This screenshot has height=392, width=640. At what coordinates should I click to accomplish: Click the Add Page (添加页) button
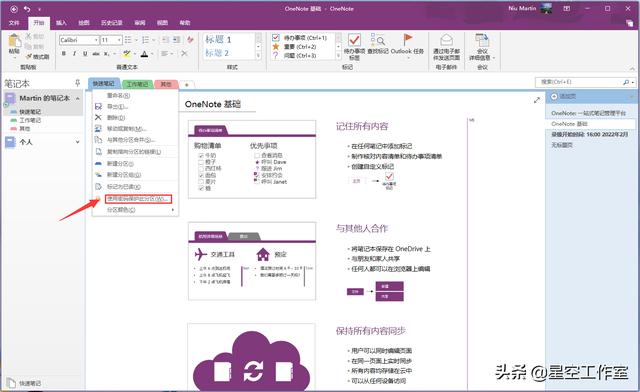tap(563, 96)
